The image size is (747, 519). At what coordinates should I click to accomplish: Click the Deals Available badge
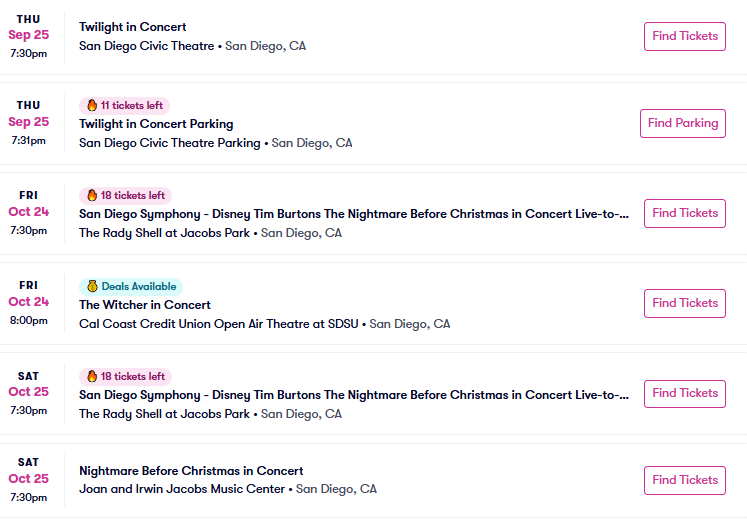(131, 286)
